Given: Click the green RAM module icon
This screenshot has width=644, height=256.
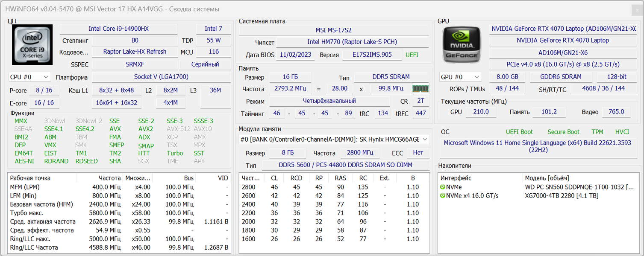Looking at the screenshot, I should pos(420,89).
